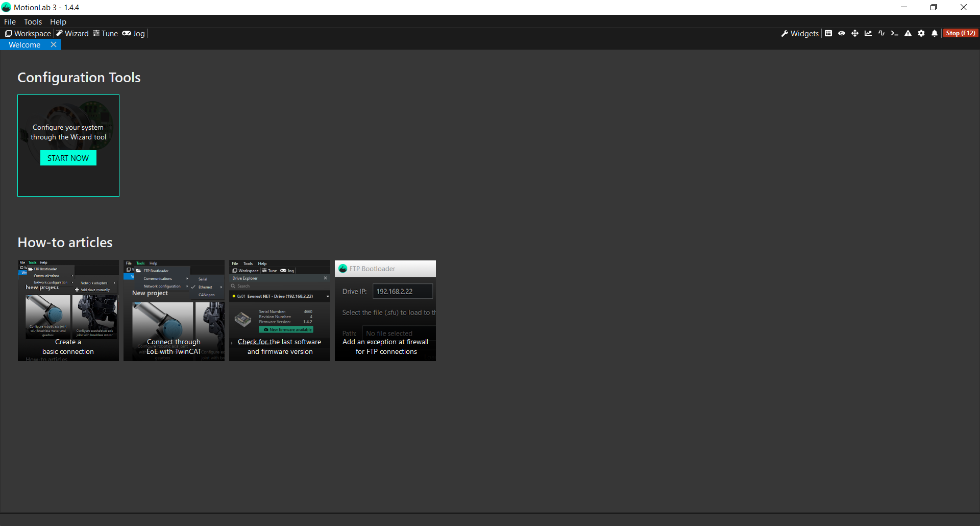Click the four-arrow move icon
The height and width of the screenshot is (526, 980).
[855, 33]
